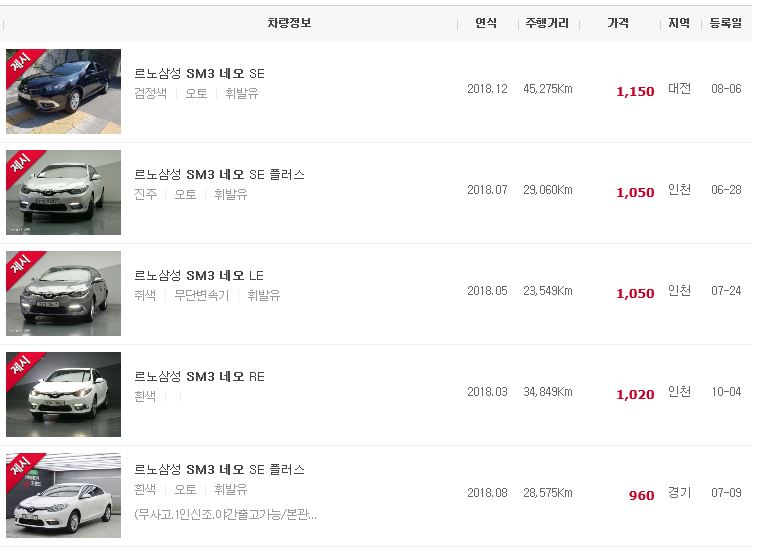Viewport: 761px width, 552px height.
Task: Open the white SM3 Neo RE thumbnail
Action: pos(64,394)
